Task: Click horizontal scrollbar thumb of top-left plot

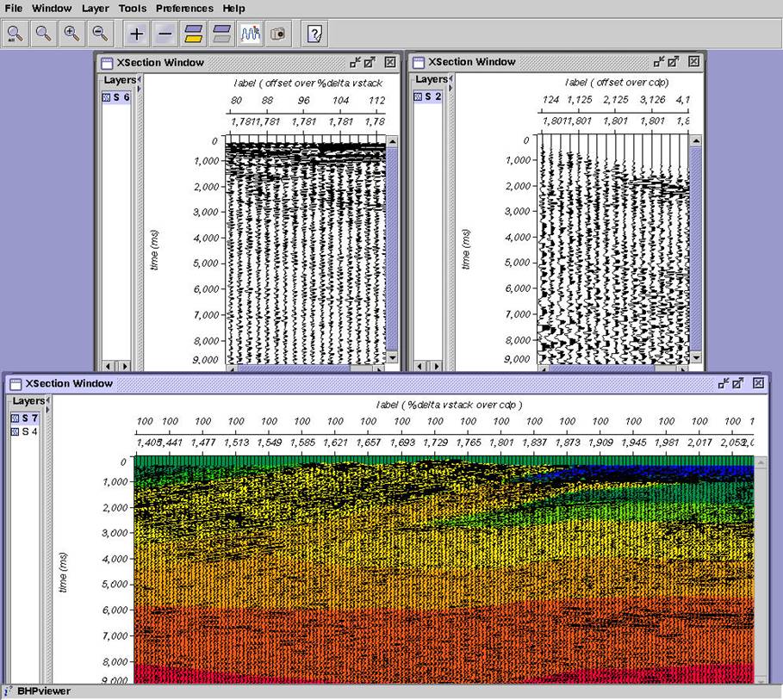Action: [294, 369]
